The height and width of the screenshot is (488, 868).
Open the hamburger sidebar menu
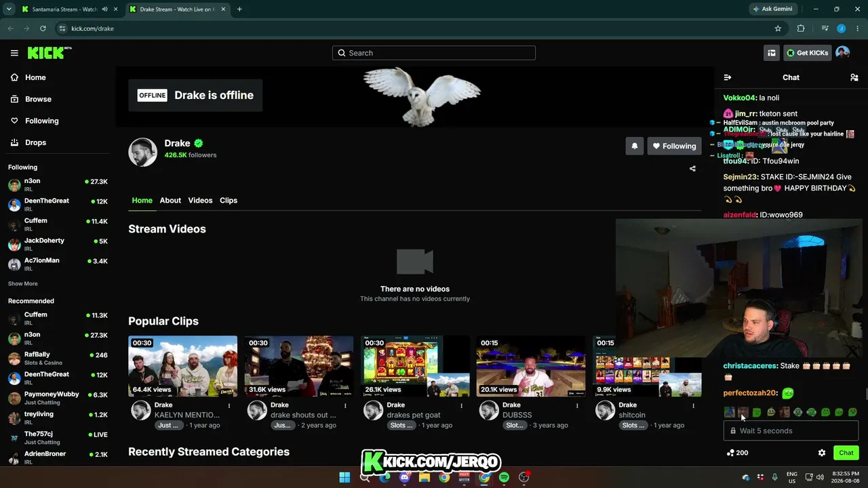point(14,53)
